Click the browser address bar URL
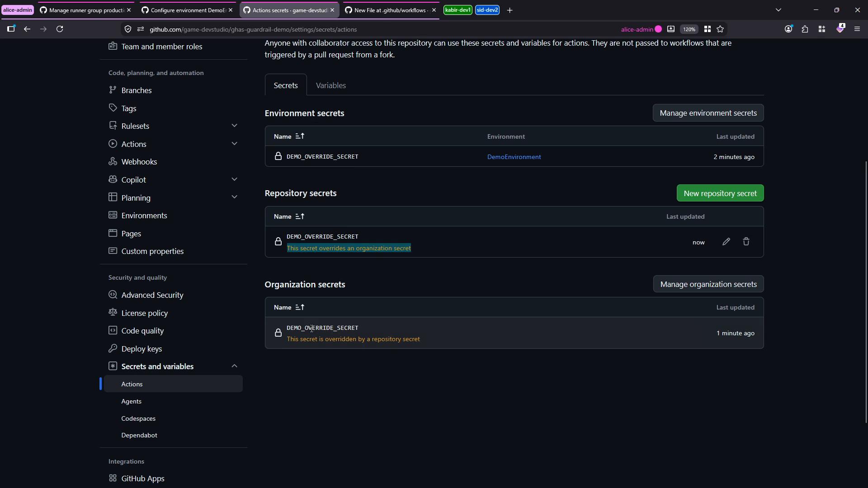 (253, 29)
